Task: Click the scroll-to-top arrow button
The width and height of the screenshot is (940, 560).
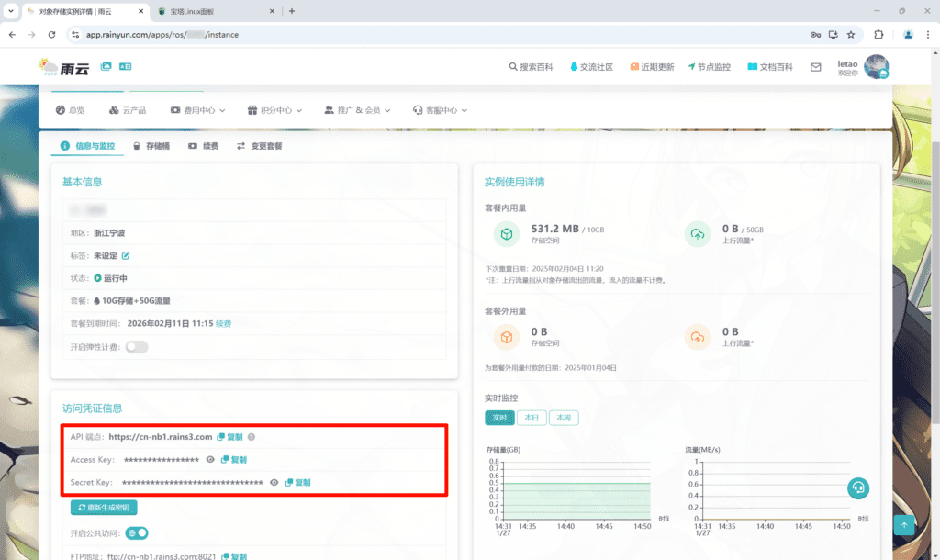Action: click(904, 525)
